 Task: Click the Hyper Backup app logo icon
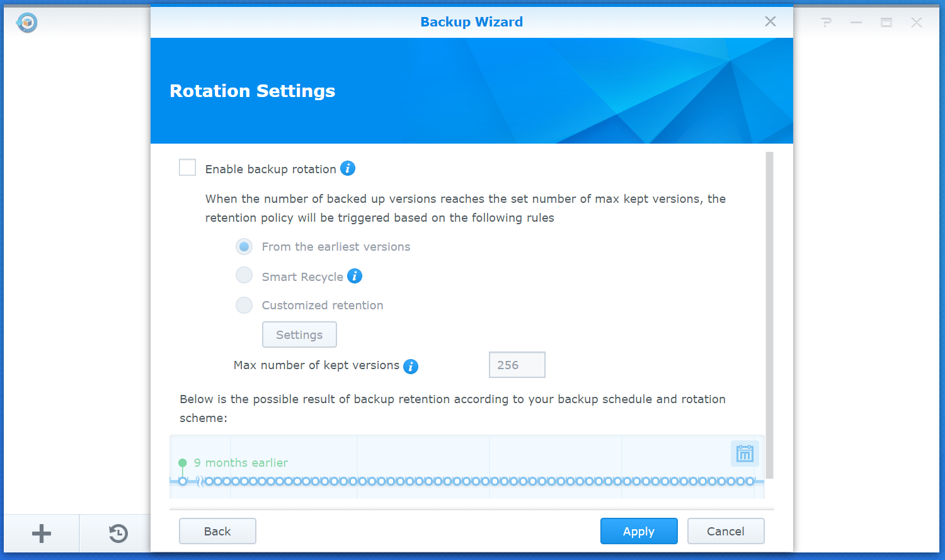[26, 23]
